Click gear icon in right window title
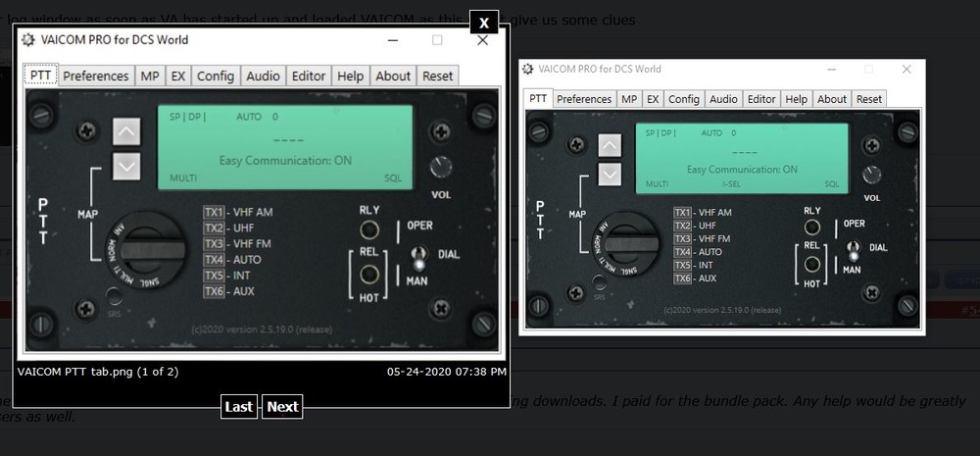 (528, 69)
